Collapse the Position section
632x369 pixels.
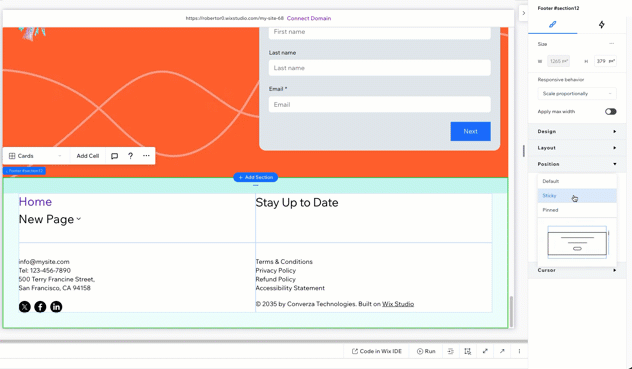pos(577,164)
